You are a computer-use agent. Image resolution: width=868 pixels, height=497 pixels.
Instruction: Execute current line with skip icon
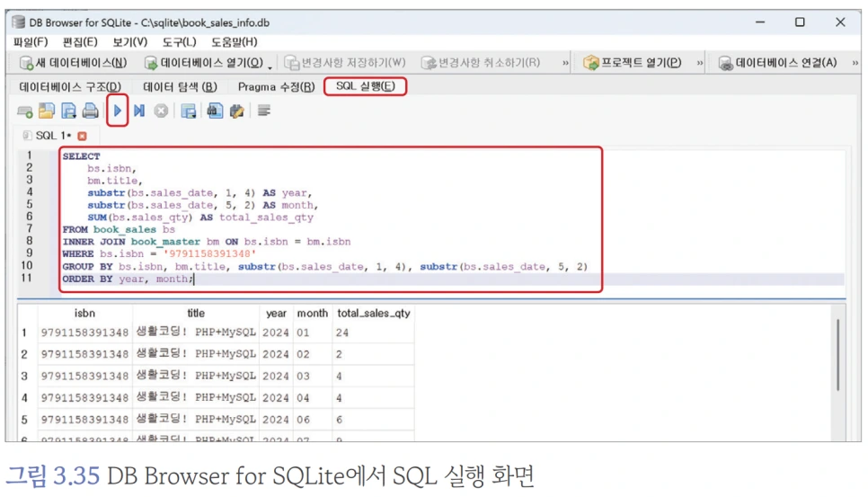click(139, 111)
